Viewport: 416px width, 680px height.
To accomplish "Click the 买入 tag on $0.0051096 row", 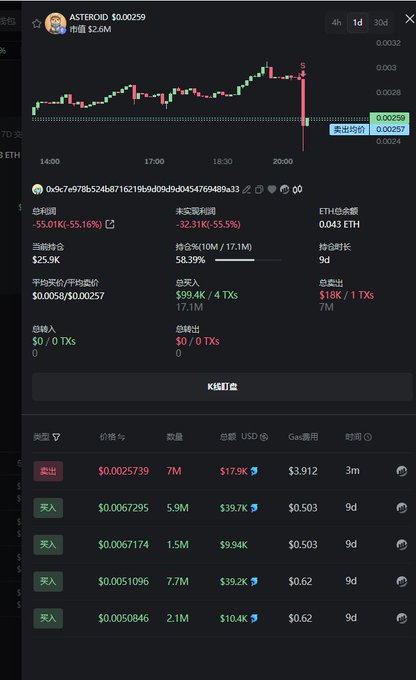I will [x=48, y=582].
